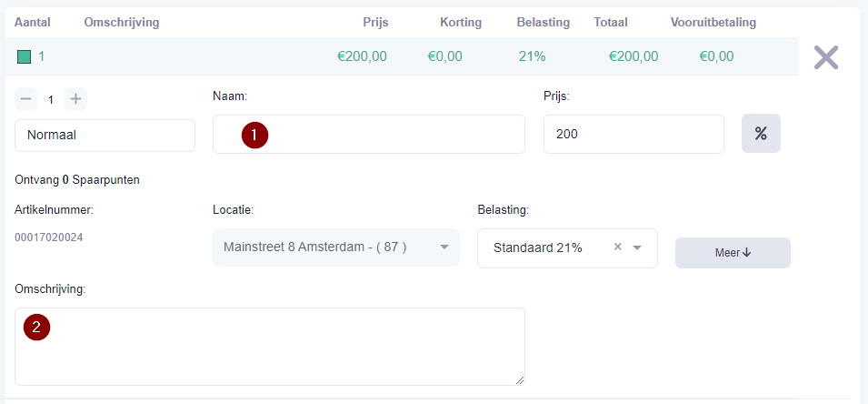The width and height of the screenshot is (868, 404).
Task: Clear the Standaard 21% tax selection
Action: tap(618, 247)
